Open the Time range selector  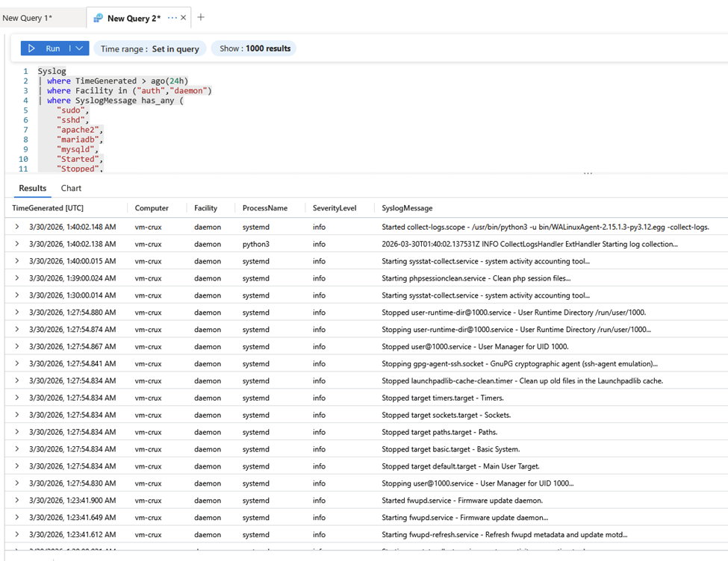point(150,48)
